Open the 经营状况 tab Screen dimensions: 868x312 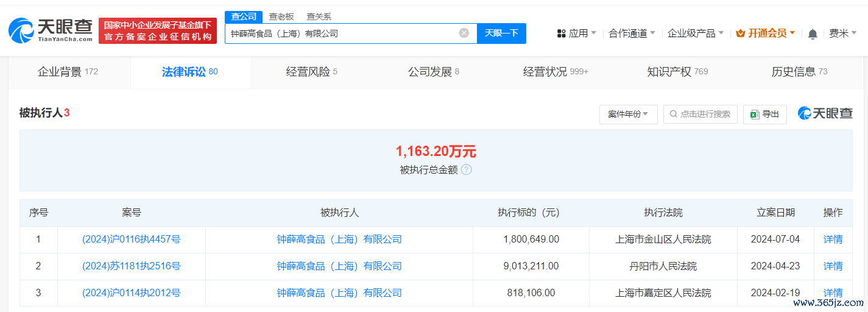tap(556, 72)
